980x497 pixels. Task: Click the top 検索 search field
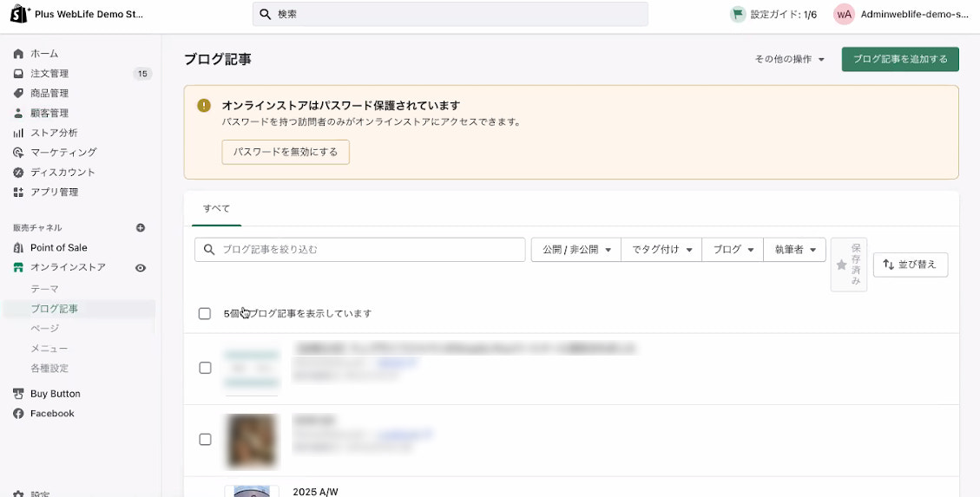point(450,15)
